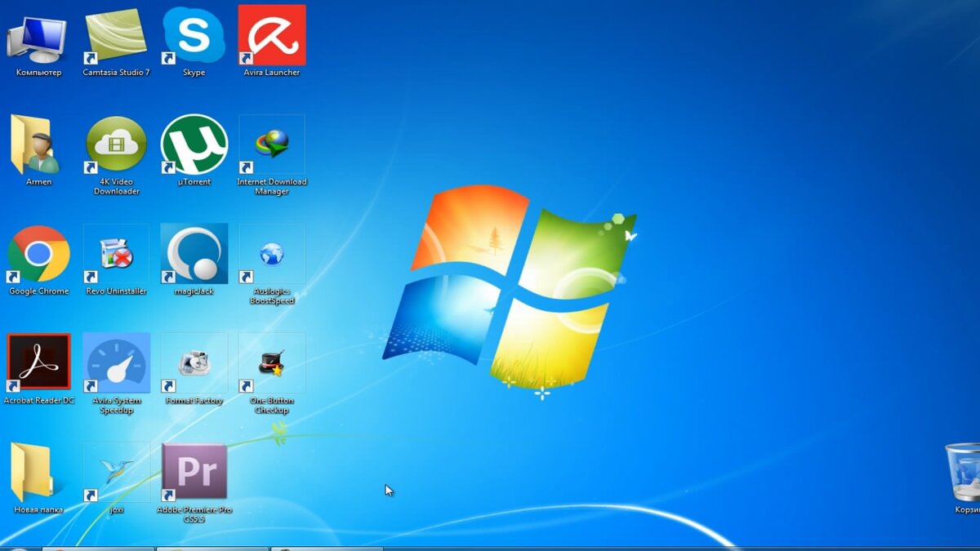Click the Revo Uninstaller icon
The width and height of the screenshot is (980, 551).
click(x=116, y=258)
